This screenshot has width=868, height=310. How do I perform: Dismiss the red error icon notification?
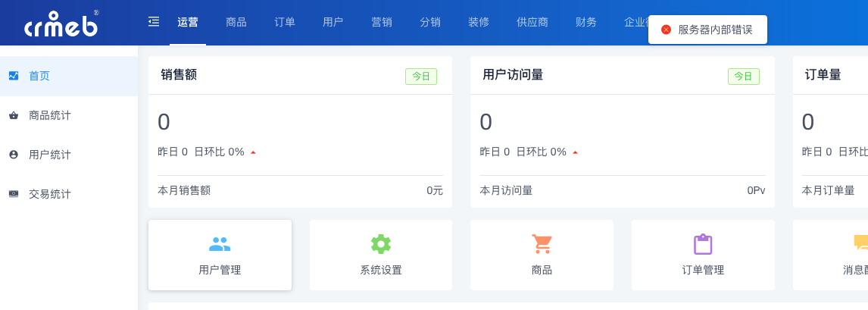[666, 30]
